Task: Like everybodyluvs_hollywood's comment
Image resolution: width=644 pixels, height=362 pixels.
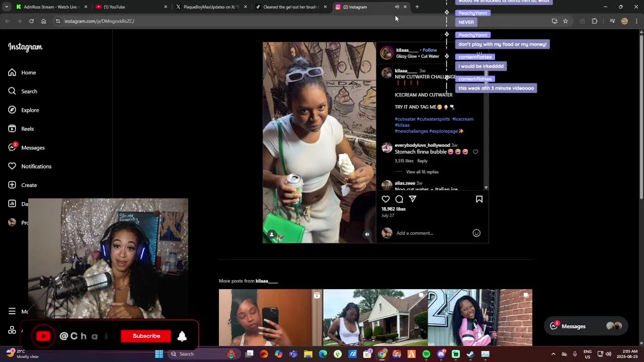Action: [x=475, y=152]
